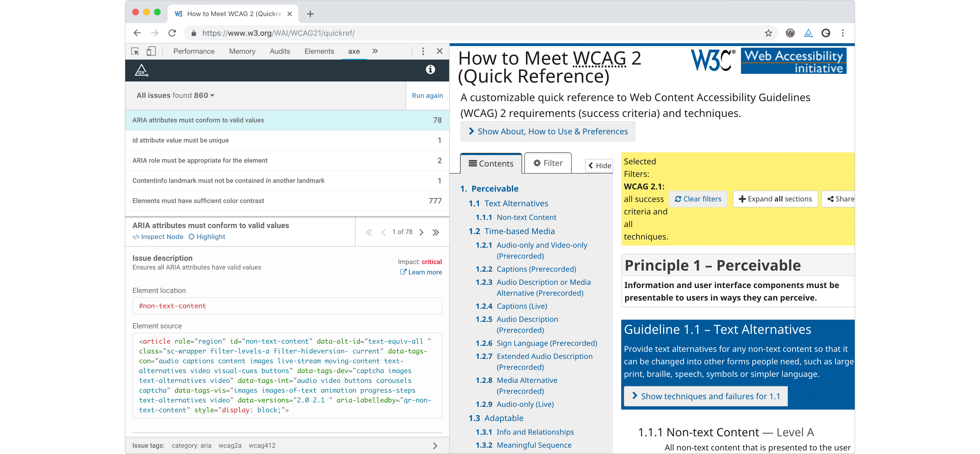Open 1. Perceivable contents link
Image resolution: width=980 pixels, height=454 pixels.
(x=489, y=189)
